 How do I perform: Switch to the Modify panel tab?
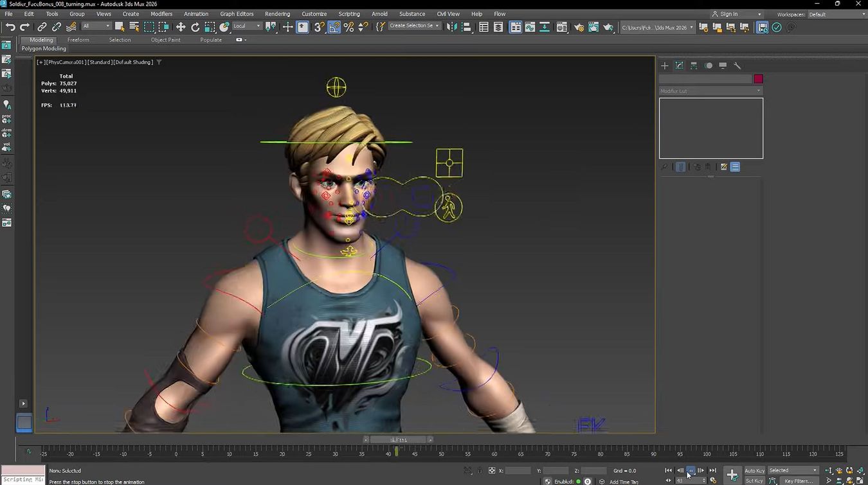tap(679, 66)
